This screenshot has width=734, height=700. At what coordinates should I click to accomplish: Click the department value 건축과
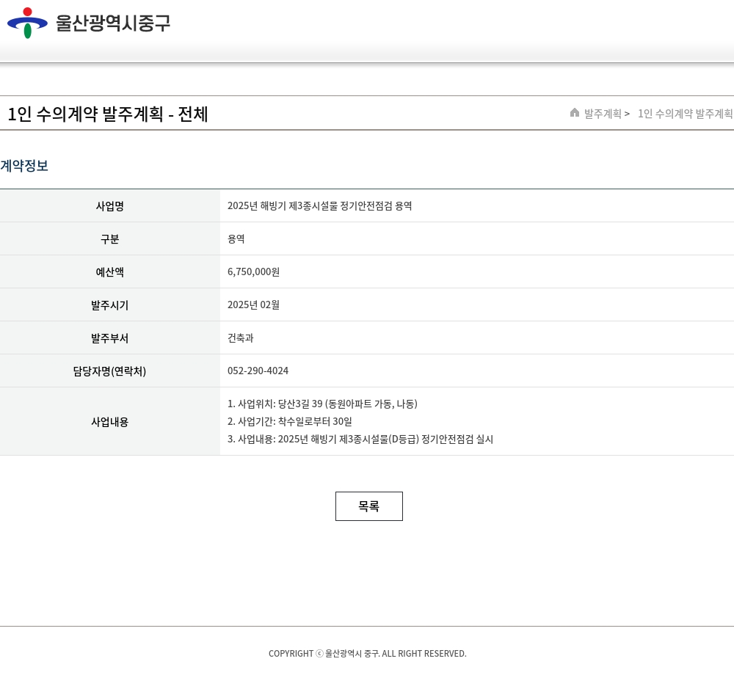[x=240, y=338]
